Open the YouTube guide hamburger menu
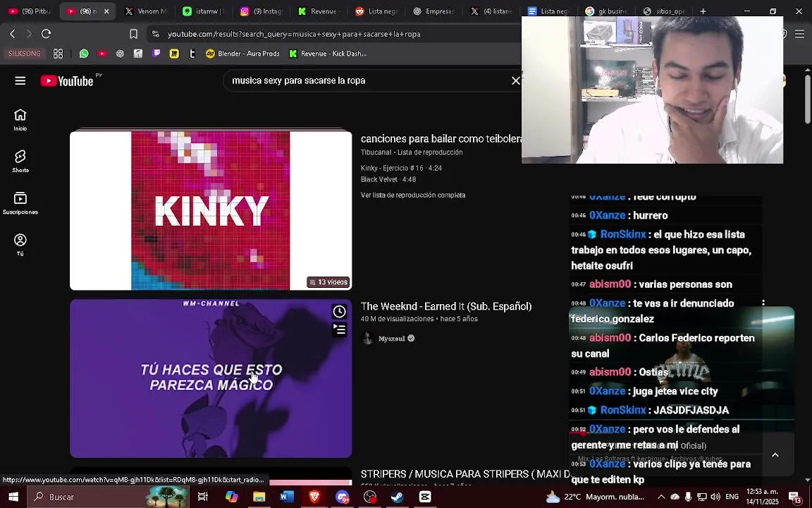 pyautogui.click(x=20, y=80)
